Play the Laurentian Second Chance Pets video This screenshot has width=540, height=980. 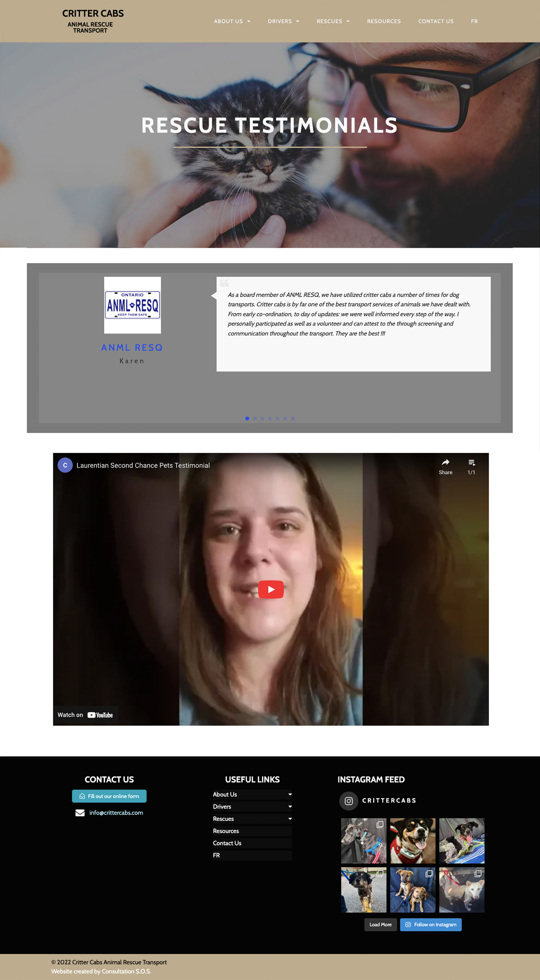[271, 589]
